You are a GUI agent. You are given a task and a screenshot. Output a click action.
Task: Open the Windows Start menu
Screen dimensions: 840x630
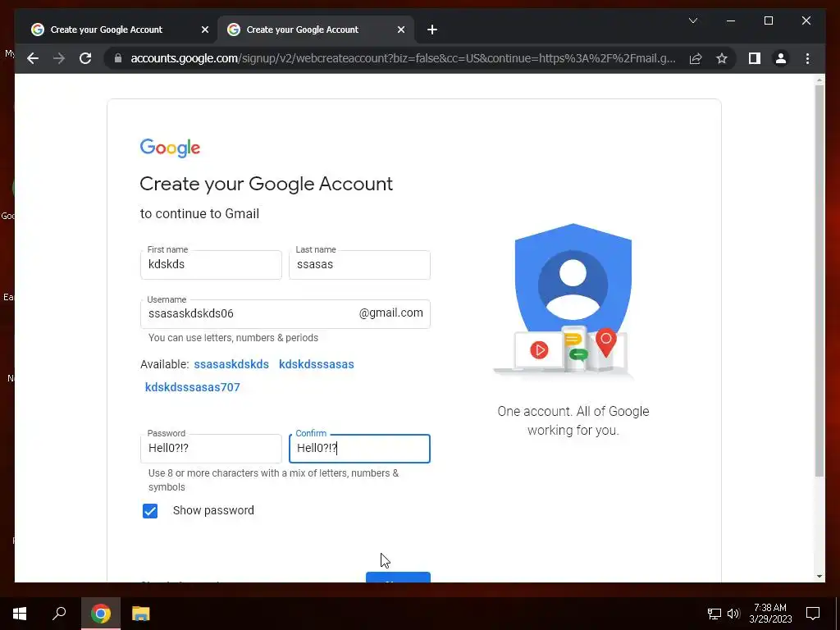(x=20, y=614)
